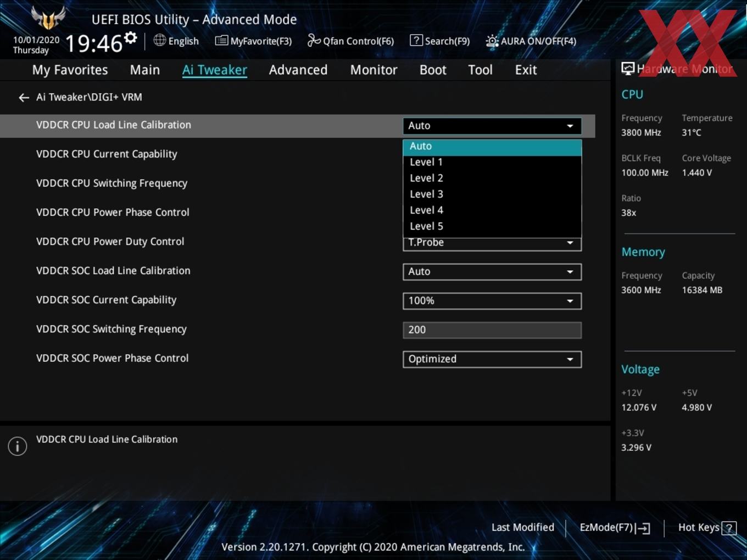747x560 pixels.
Task: Click the Hot Keys question mark icon
Action: coord(729,528)
